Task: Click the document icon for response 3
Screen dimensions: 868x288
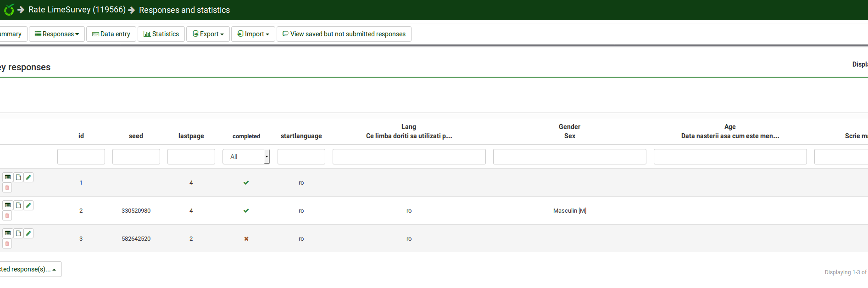Action: 18,233
